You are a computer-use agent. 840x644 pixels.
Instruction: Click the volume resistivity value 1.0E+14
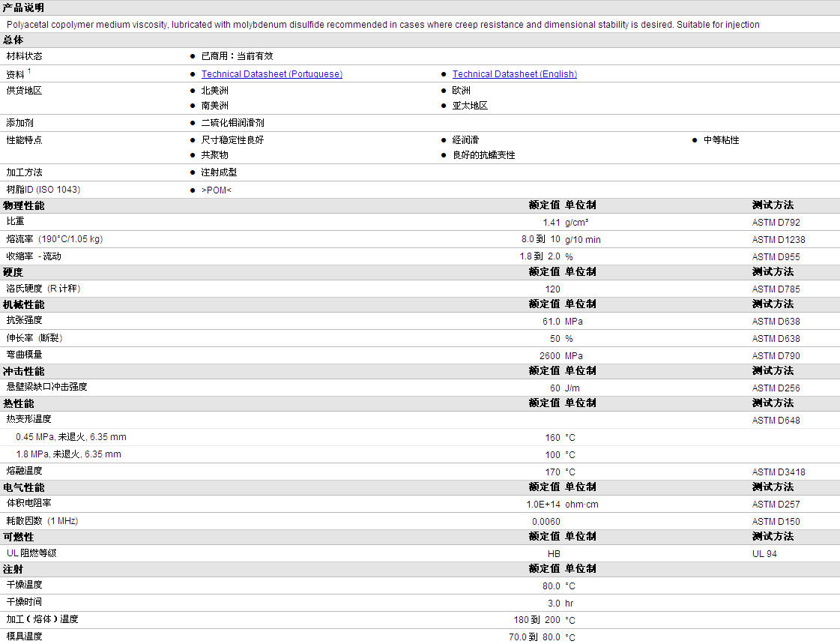point(543,504)
